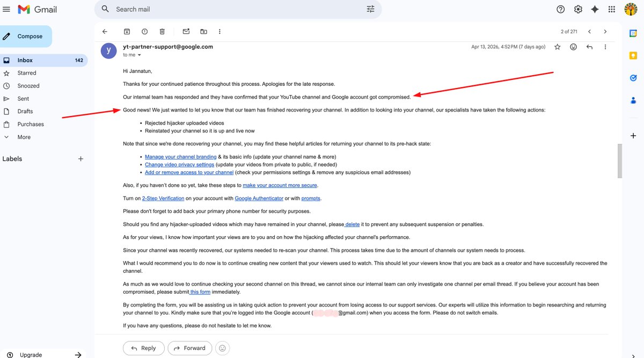
Task: Click the Reply button
Action: point(143,348)
